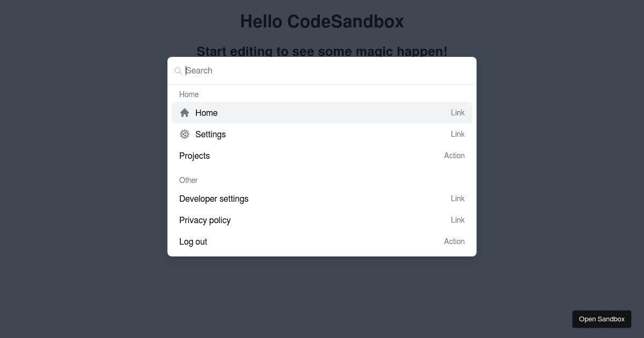Click the Hello CodeSandbox heading
644x338 pixels.
point(322,21)
